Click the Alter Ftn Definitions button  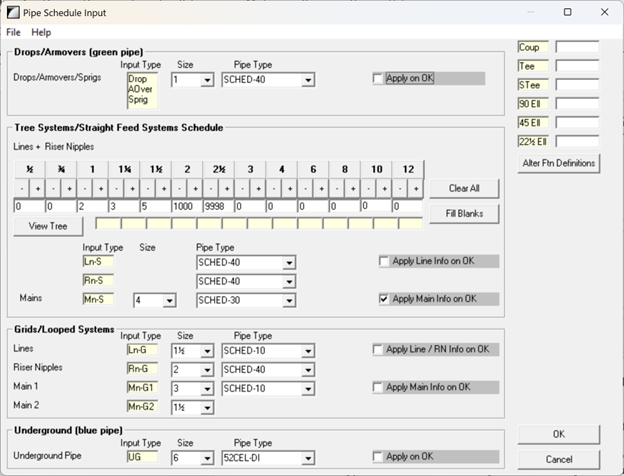tap(558, 163)
